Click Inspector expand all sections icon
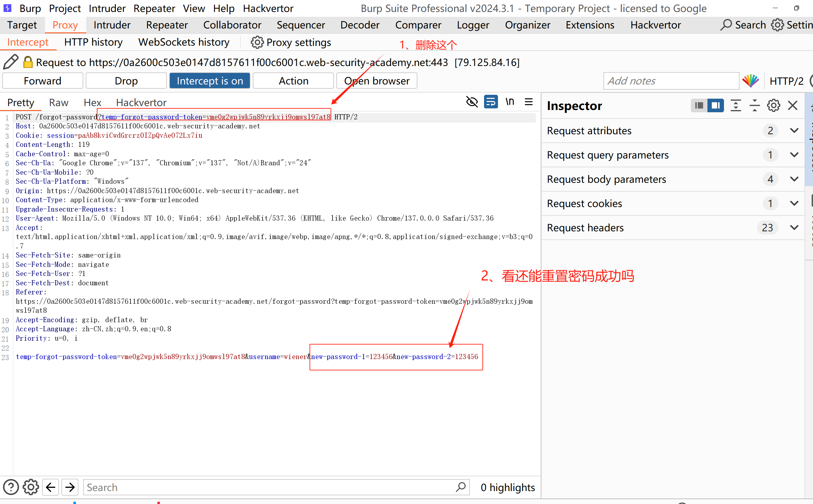The width and height of the screenshot is (813, 504). (736, 106)
